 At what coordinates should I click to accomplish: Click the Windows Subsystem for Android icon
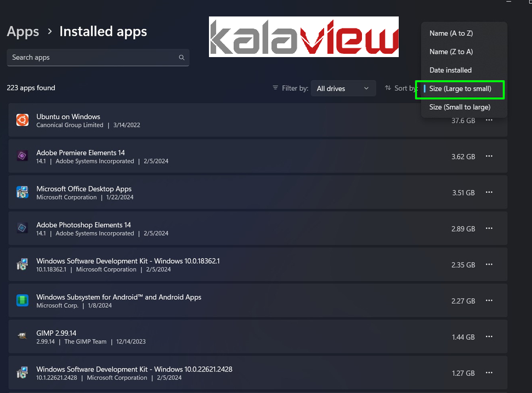tap(22, 301)
